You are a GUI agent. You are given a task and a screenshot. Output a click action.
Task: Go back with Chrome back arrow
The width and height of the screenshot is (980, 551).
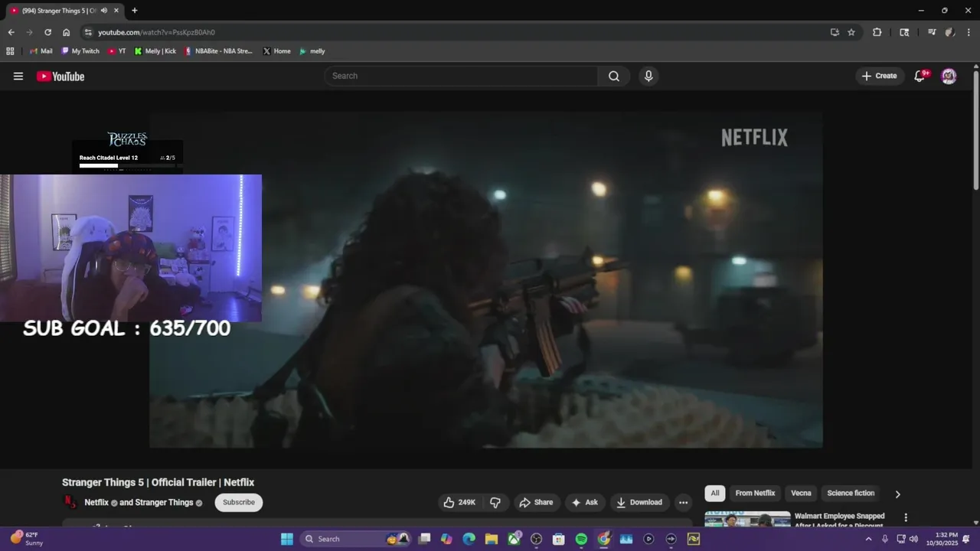coord(11,32)
